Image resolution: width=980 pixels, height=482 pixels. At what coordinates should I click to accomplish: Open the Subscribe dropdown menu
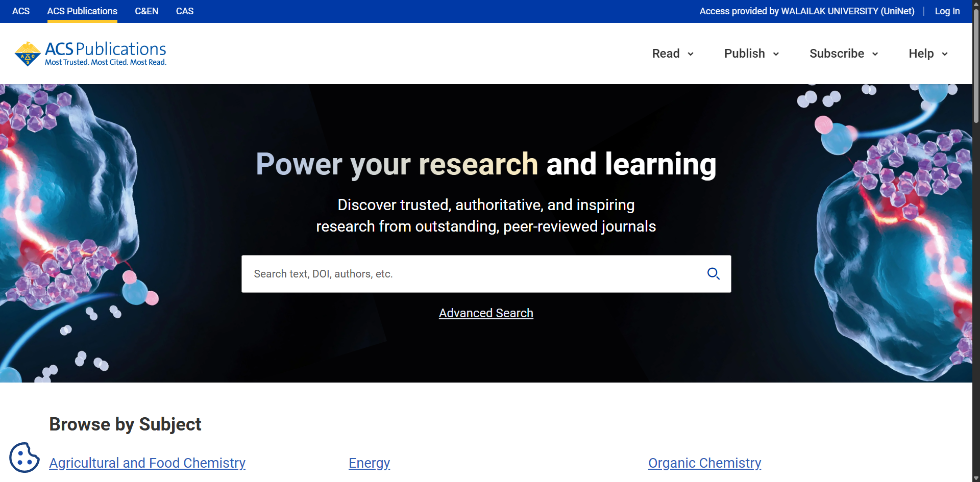[x=843, y=54]
